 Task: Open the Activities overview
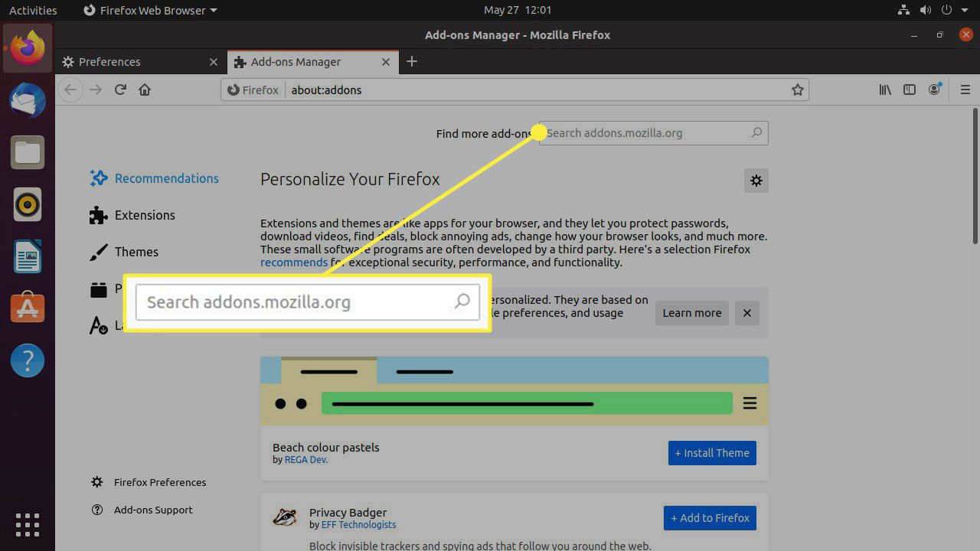tap(33, 10)
